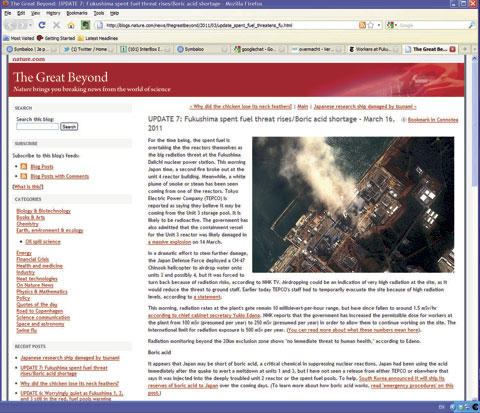Close the Twitter / Home tab
Screen dimensions: 480x413
click(x=111, y=49)
